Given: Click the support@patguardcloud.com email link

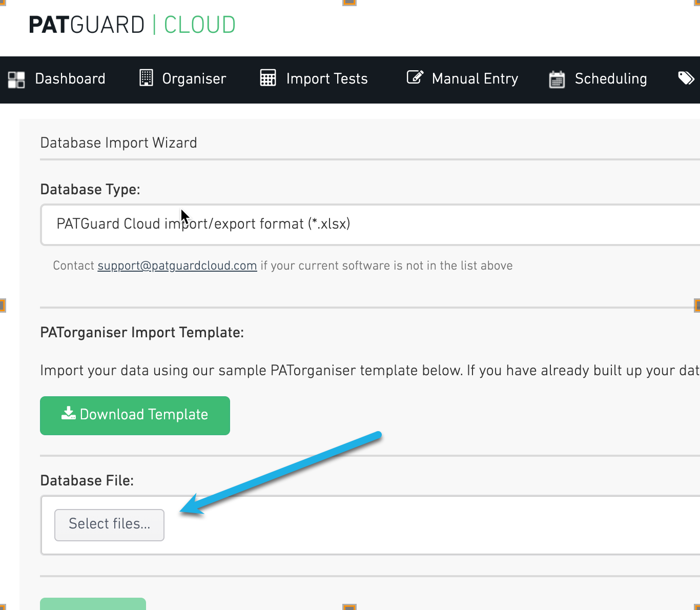Looking at the screenshot, I should [177, 266].
